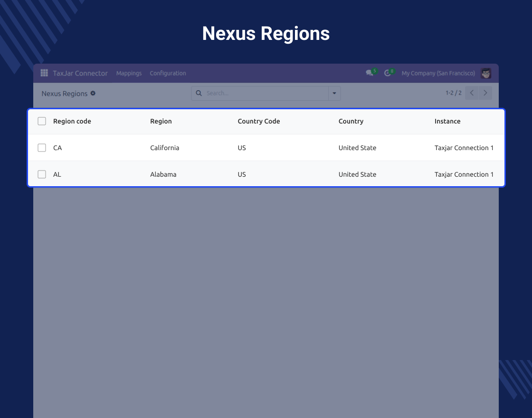The image size is (532, 418).
Task: Toggle the select-all header checkbox
Action: click(42, 121)
